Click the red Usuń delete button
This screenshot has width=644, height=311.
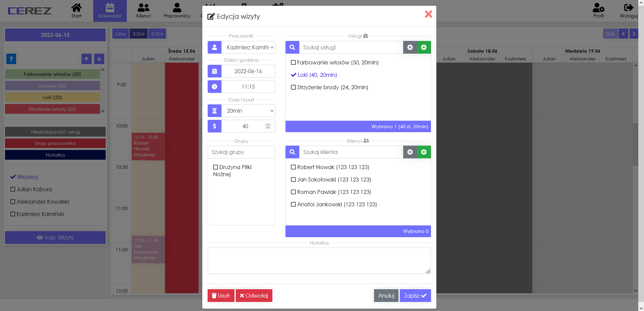[x=221, y=296]
